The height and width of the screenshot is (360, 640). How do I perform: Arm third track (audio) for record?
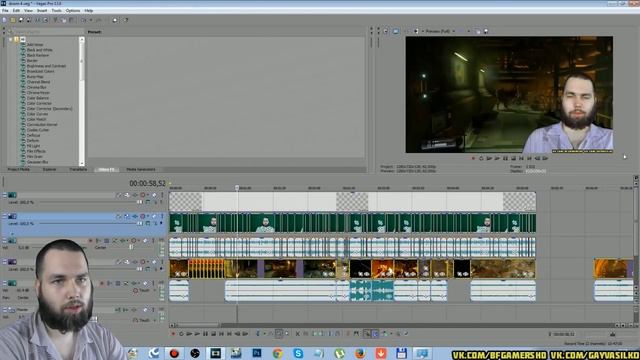(90, 241)
